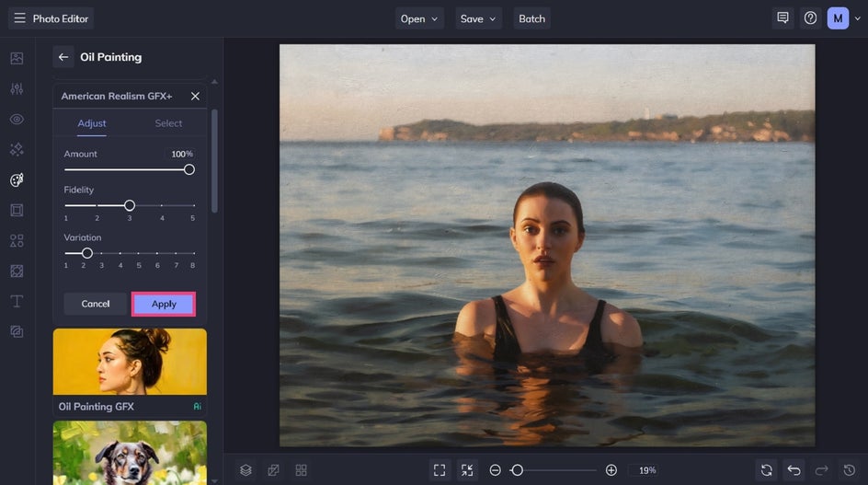This screenshot has height=485, width=868.
Task: Click the fit to screen icon
Action: [440, 470]
